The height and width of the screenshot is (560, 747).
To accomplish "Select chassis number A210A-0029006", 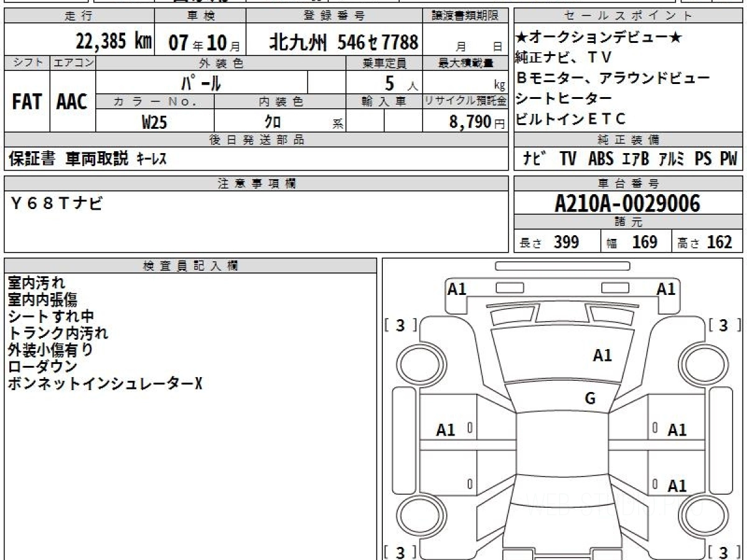I will [627, 203].
